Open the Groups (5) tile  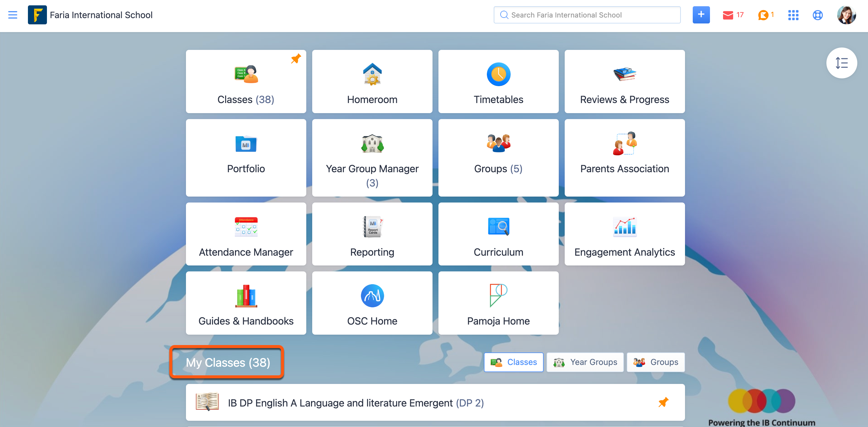point(498,158)
